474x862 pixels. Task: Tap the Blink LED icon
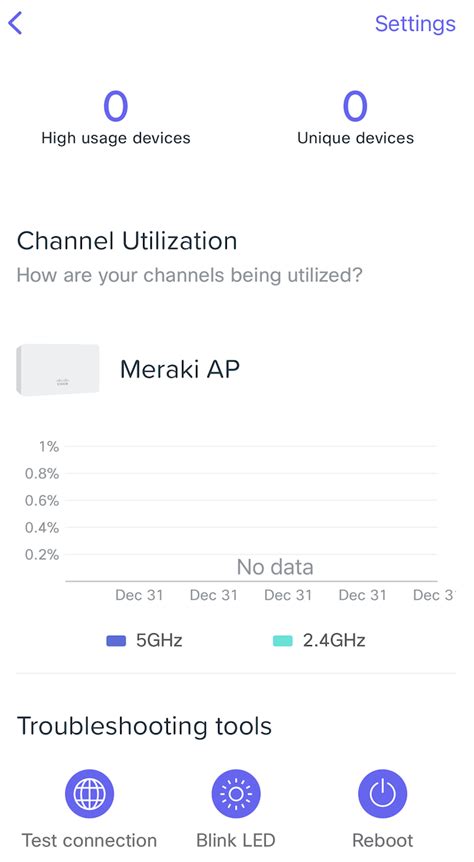pyautogui.click(x=236, y=793)
